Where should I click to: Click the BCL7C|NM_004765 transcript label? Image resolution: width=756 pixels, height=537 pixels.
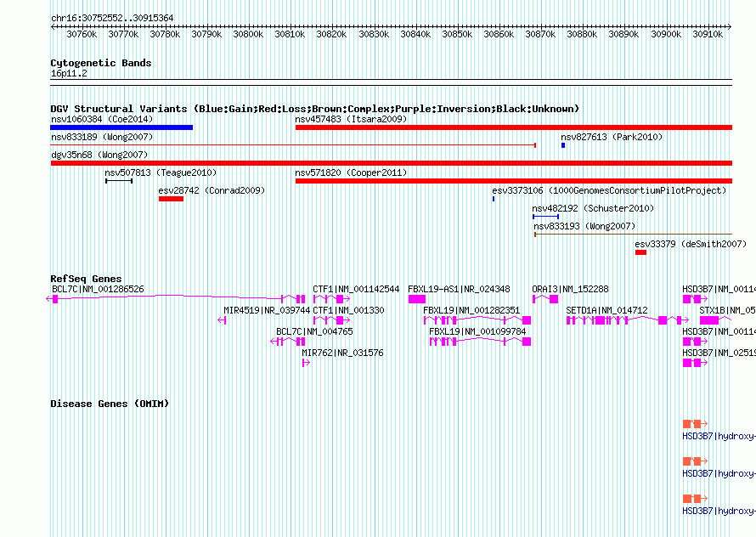tap(314, 331)
